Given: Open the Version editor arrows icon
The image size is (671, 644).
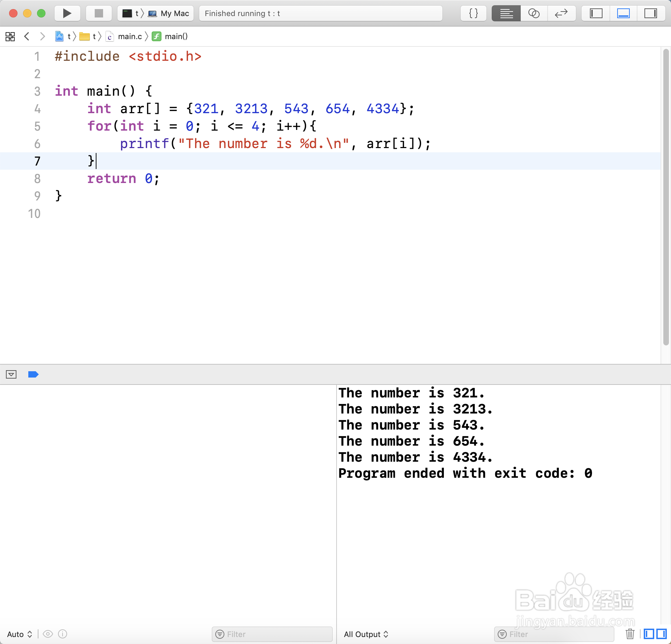Looking at the screenshot, I should tap(561, 13).
